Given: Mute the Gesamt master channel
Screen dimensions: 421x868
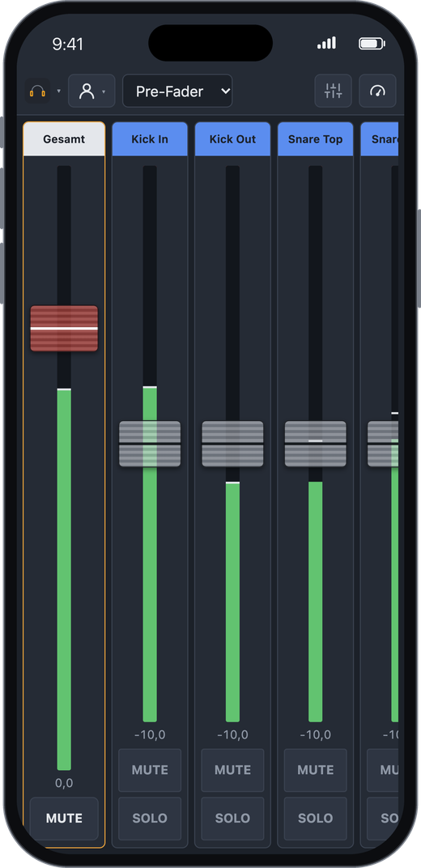Looking at the screenshot, I should (x=64, y=818).
